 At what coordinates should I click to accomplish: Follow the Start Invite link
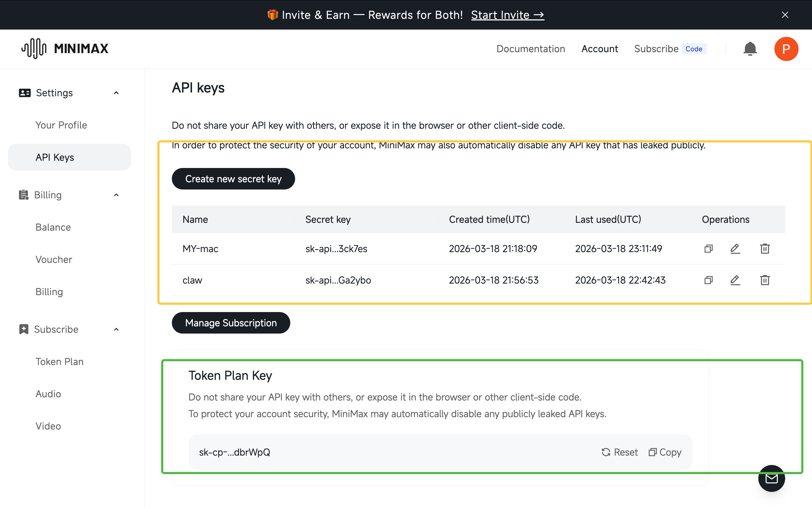(508, 15)
